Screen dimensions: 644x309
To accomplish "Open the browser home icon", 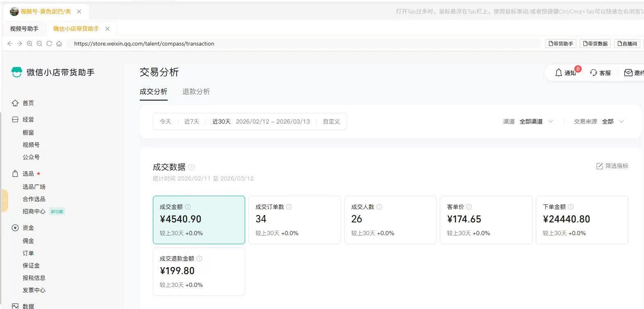I will click(x=59, y=43).
